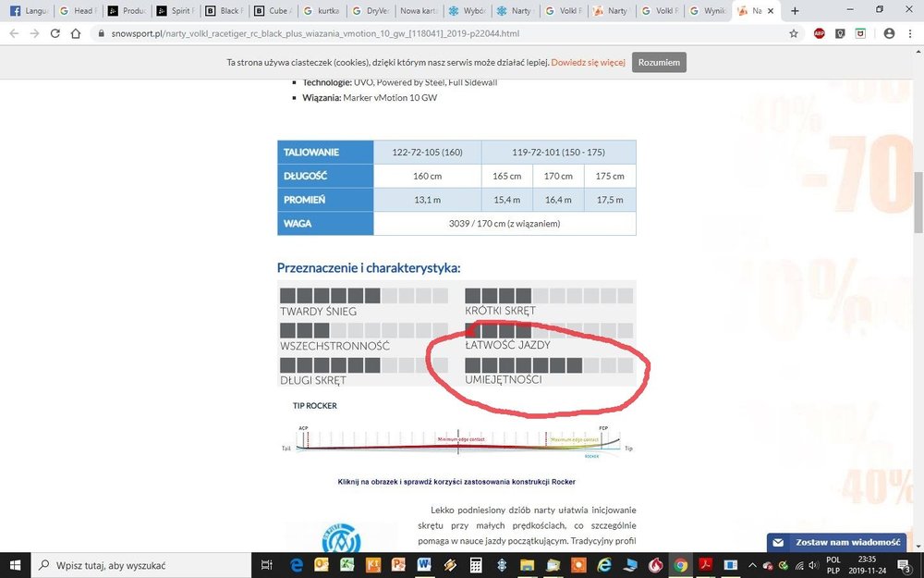This screenshot has width=924, height=578.
Task: Go to the browser home page icon
Action: [76, 33]
